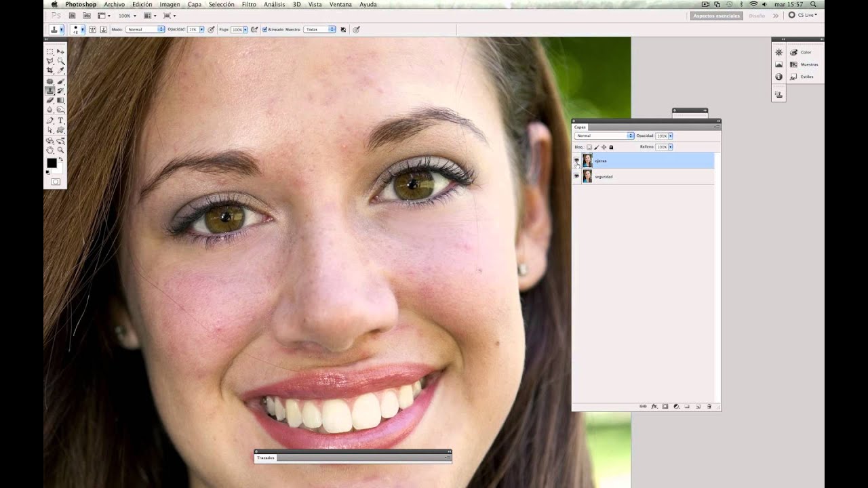
Task: Toggle lock transparent pixels in Capas panel
Action: tap(589, 147)
